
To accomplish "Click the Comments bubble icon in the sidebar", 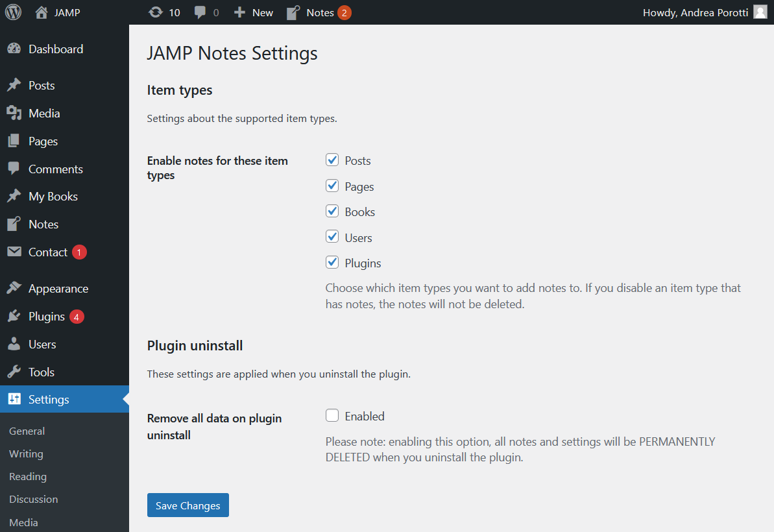I will point(14,169).
